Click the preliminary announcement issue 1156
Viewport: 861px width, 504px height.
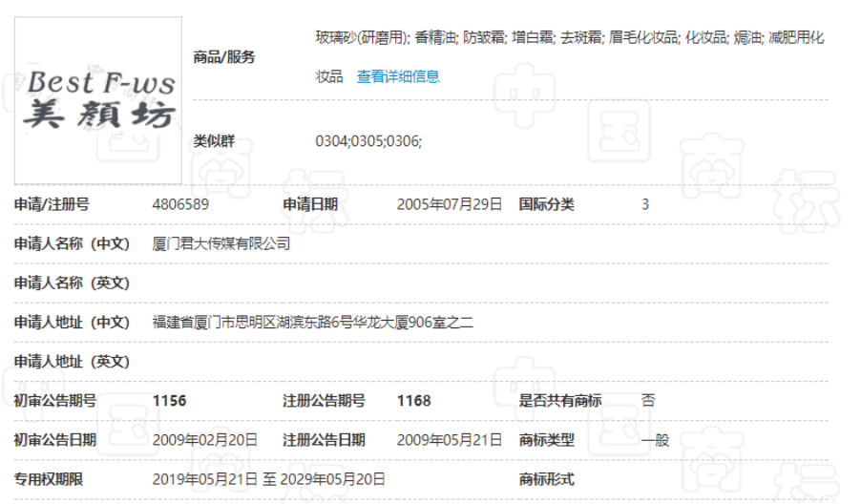tap(169, 401)
